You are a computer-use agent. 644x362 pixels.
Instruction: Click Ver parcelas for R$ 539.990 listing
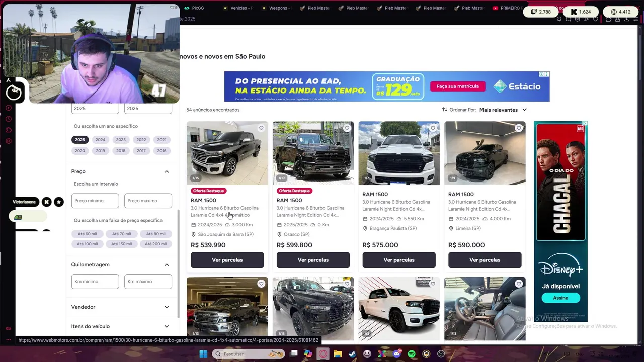227,260
